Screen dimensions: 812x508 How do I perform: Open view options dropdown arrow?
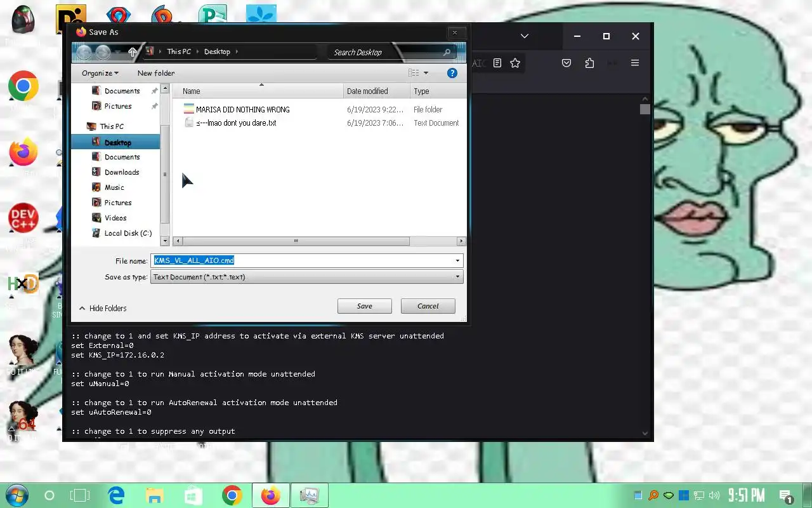click(x=426, y=73)
